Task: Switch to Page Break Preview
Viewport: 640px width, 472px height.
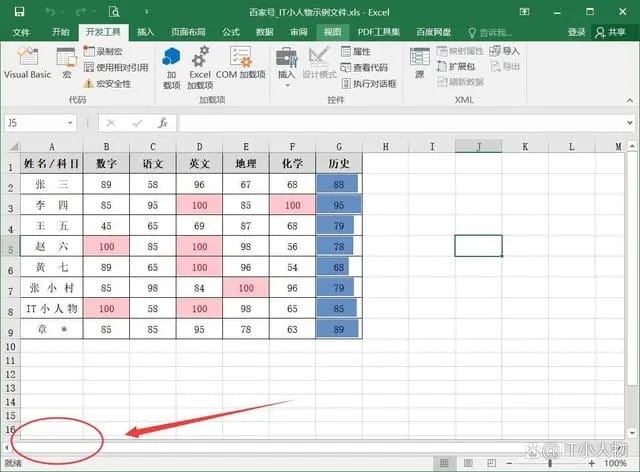Action: (492, 463)
